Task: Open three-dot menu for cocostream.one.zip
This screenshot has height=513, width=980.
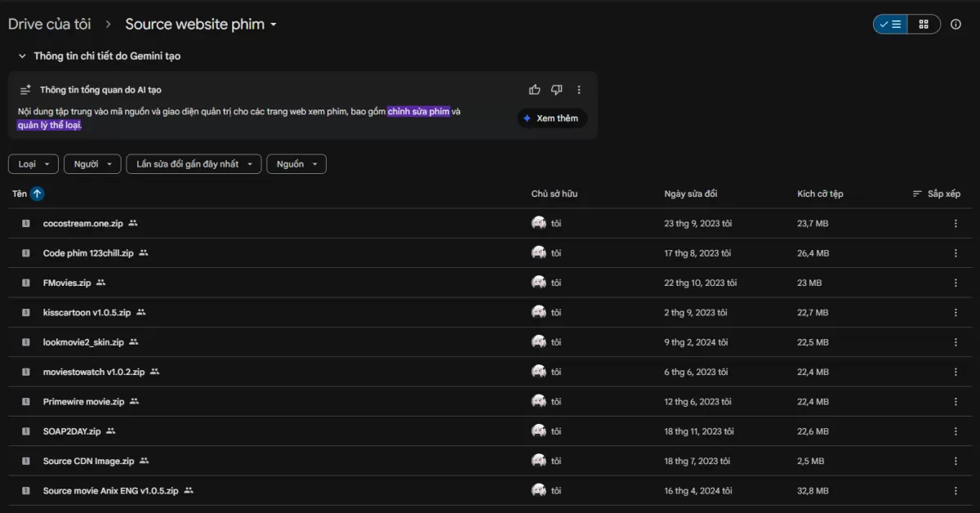Action: pos(955,223)
